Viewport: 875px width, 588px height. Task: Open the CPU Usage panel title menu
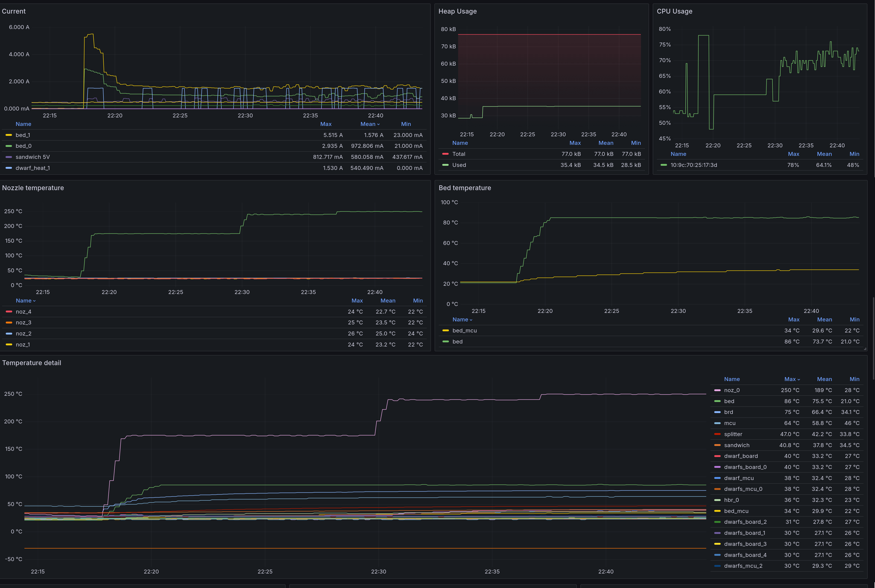[x=675, y=11]
